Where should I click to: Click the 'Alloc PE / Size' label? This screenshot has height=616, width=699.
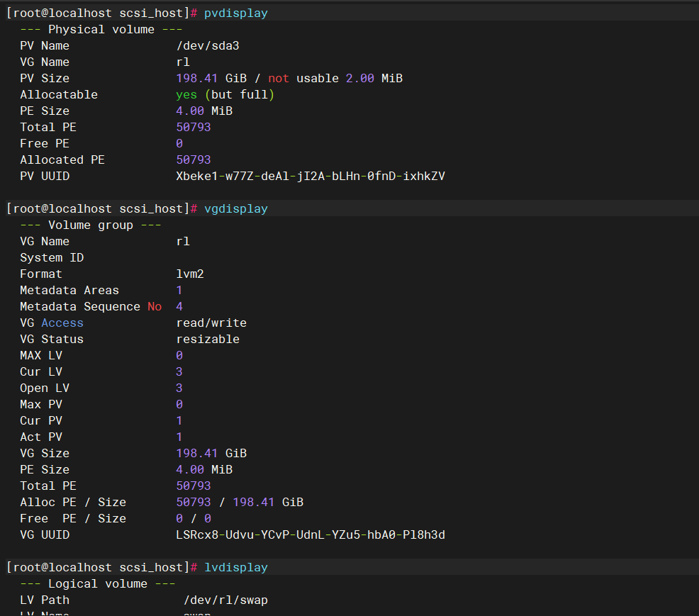pyautogui.click(x=73, y=503)
